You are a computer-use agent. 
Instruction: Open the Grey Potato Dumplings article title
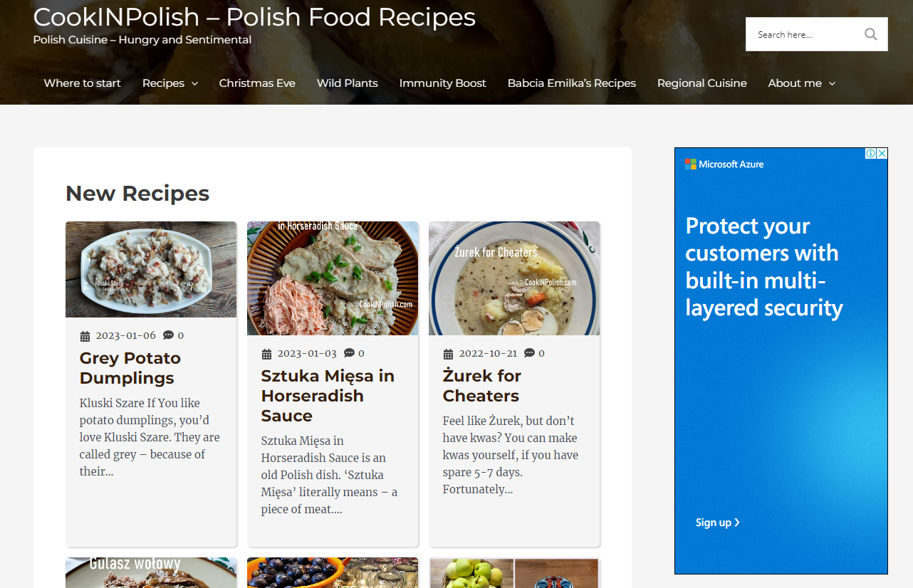130,367
